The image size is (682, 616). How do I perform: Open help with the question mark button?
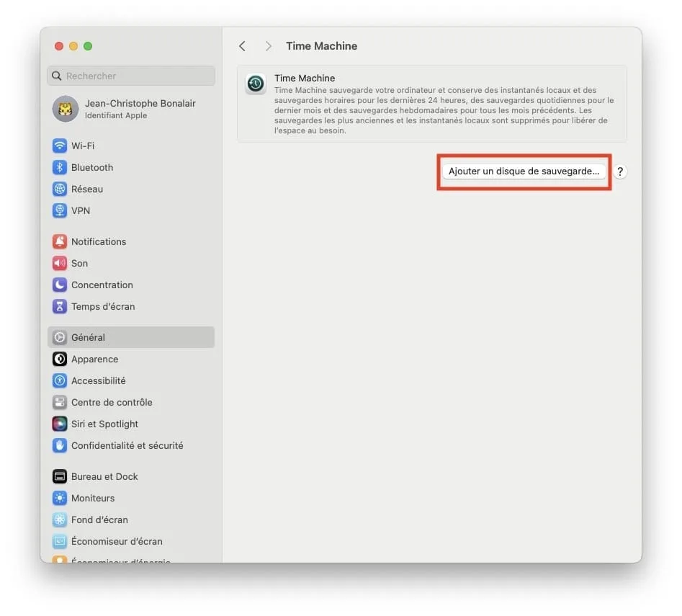[x=620, y=171]
